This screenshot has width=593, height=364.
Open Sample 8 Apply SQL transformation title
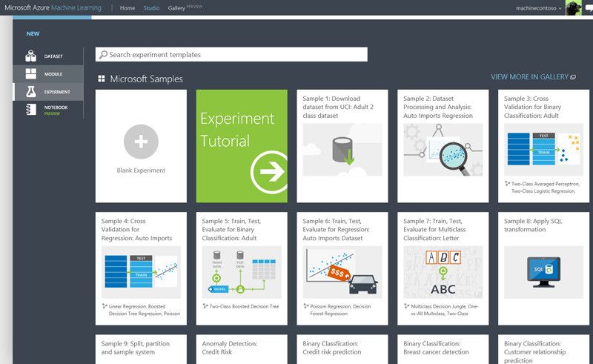pos(533,225)
